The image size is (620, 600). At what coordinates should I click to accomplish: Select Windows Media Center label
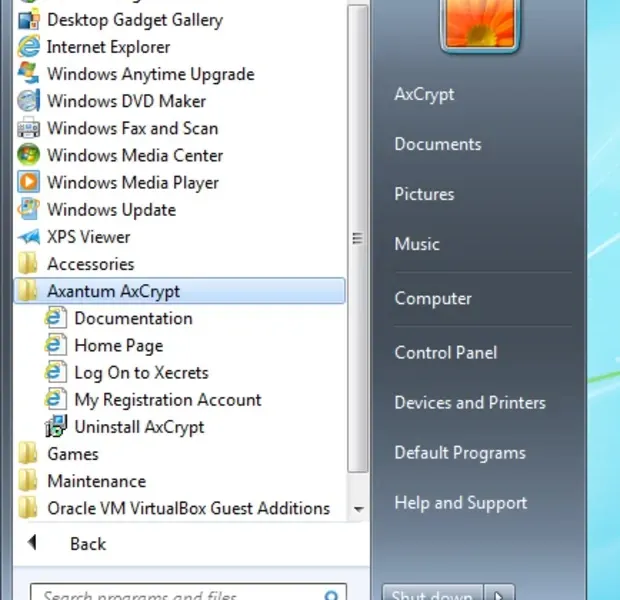click(135, 155)
